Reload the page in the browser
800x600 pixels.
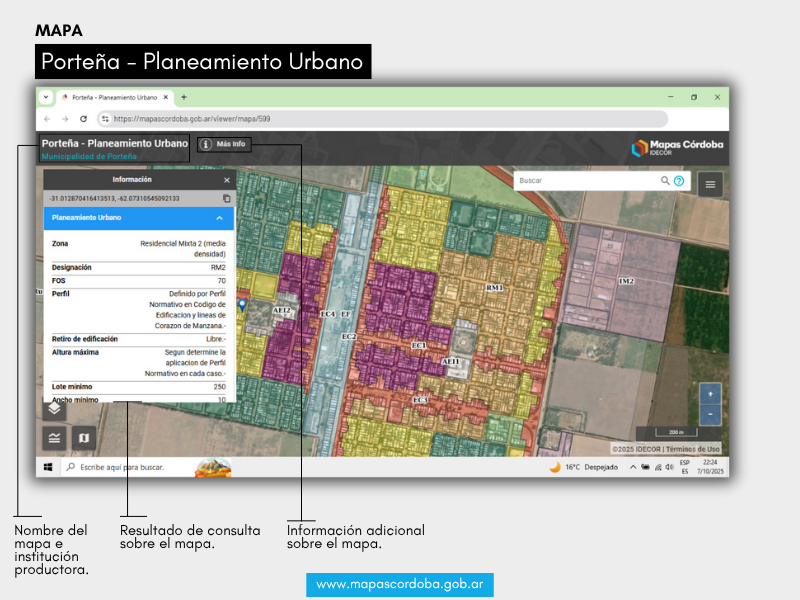tap(84, 118)
